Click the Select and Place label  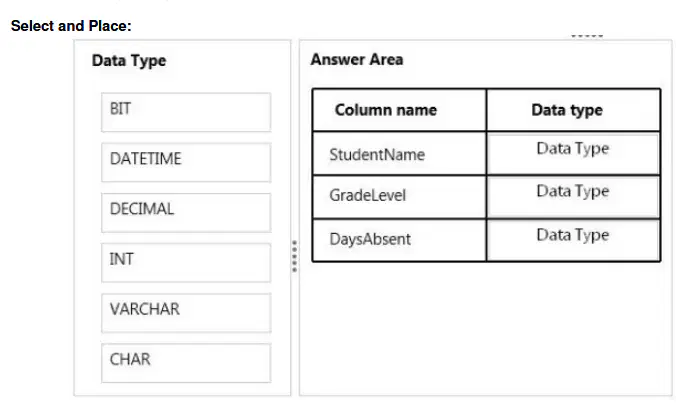point(71,26)
